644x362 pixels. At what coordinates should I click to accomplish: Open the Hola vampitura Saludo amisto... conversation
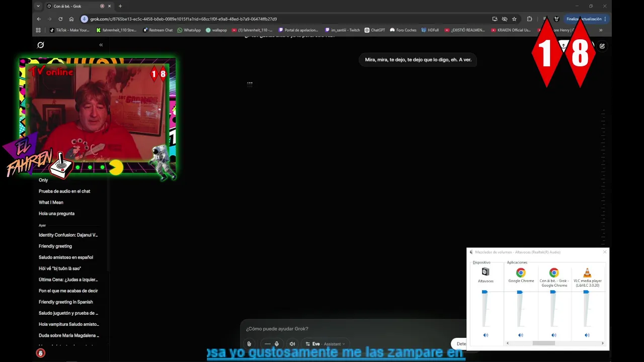coord(68,324)
